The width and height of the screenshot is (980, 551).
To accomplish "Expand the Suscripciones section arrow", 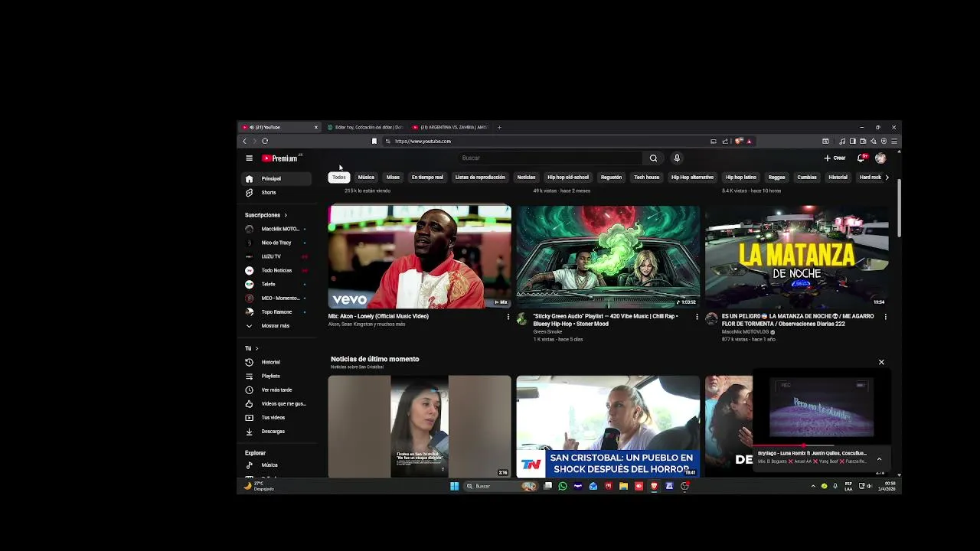I will point(286,215).
